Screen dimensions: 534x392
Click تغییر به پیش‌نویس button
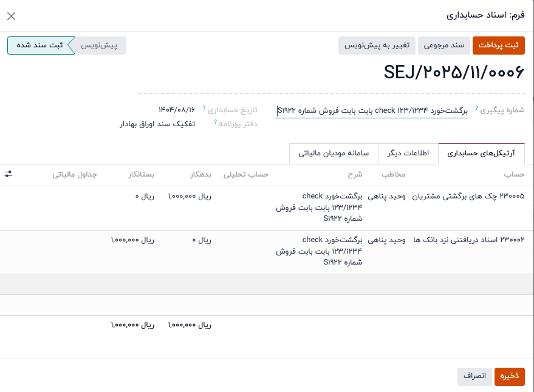[378, 46]
